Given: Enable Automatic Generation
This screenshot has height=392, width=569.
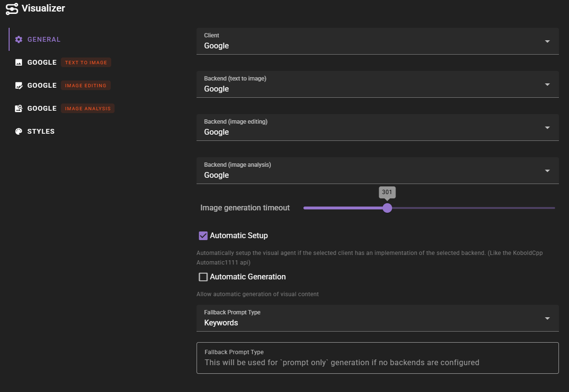Looking at the screenshot, I should click(203, 277).
